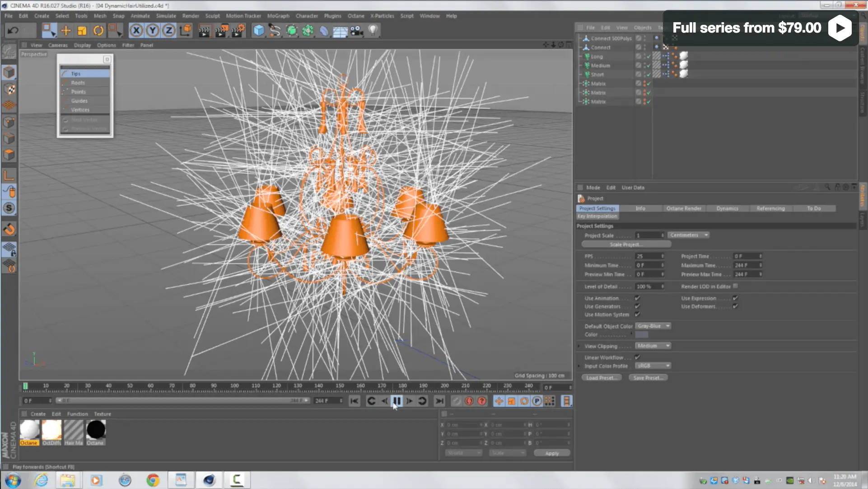This screenshot has width=868, height=489.
Task: Click the Undo arrow icon
Action: 13,31
